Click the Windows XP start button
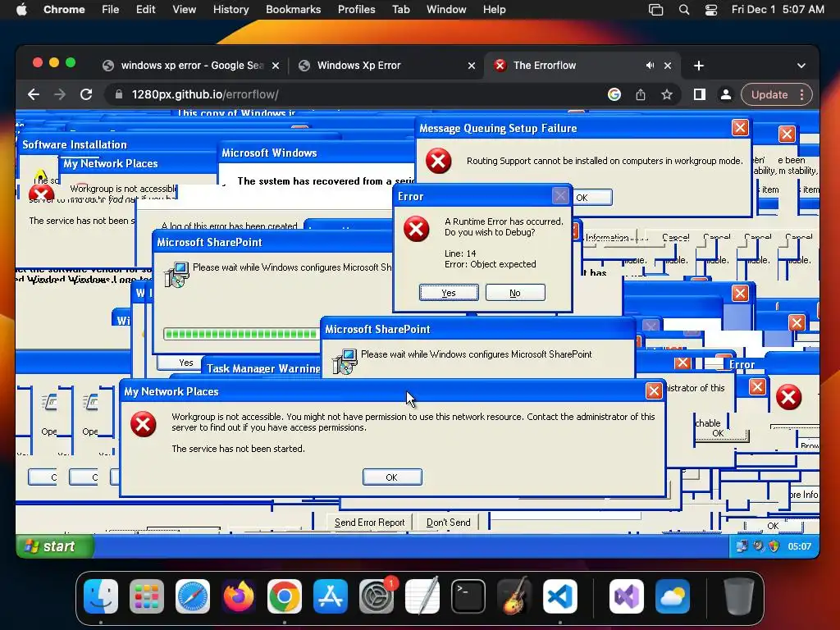 coord(55,546)
